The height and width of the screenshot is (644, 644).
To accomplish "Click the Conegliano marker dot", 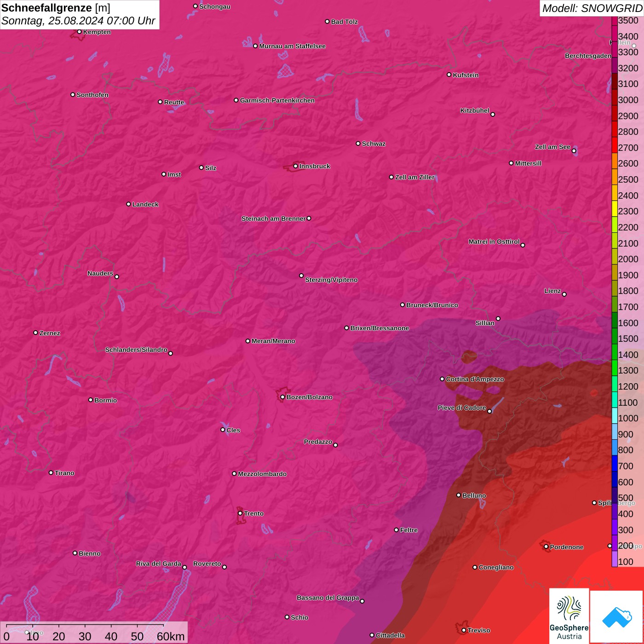I will (x=475, y=567).
